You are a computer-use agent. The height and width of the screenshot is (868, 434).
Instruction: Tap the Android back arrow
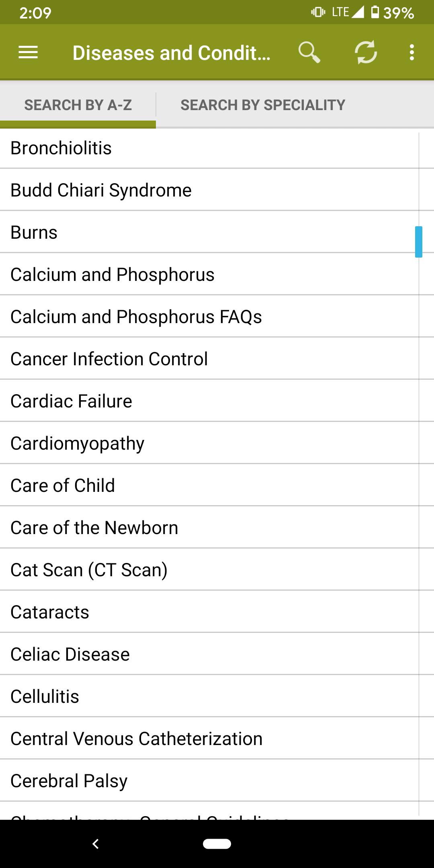coord(96,844)
